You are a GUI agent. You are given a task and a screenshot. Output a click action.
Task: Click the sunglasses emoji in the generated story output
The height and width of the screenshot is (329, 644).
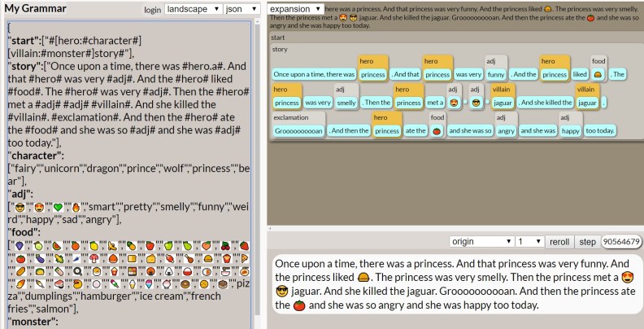coord(283,292)
